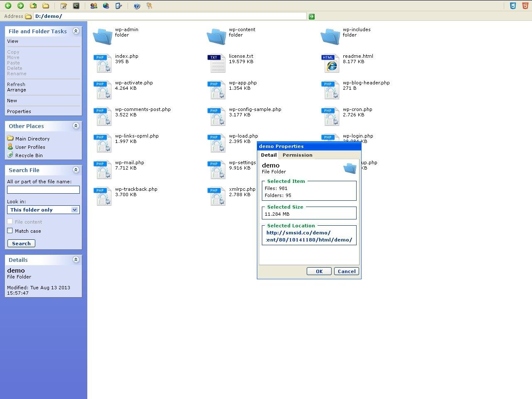The image size is (532, 399).
Task: Click the CSS3 badge icon at top right
Action: pos(513,6)
